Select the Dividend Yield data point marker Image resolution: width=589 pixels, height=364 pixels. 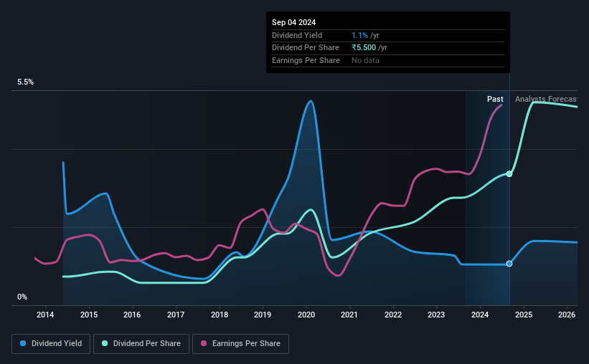(509, 264)
